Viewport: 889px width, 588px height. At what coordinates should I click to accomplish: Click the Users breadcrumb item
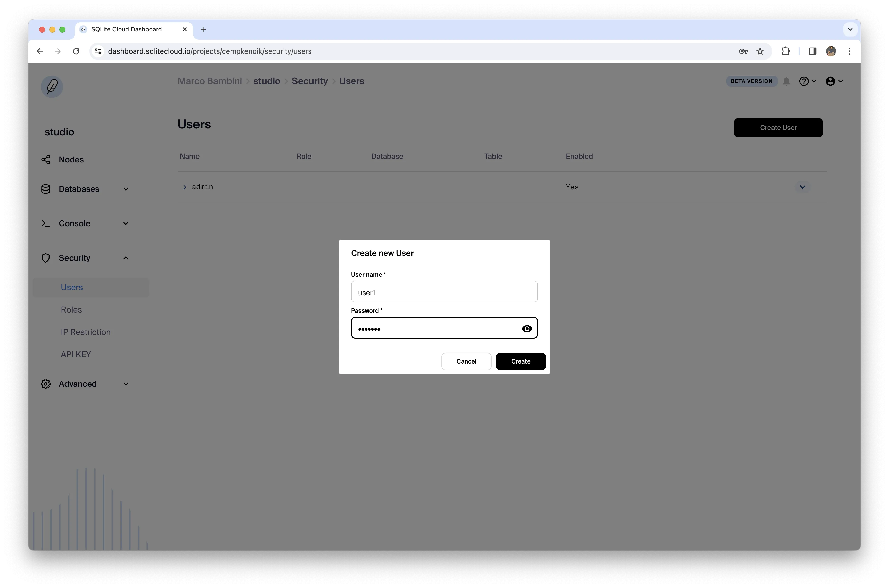tap(352, 81)
